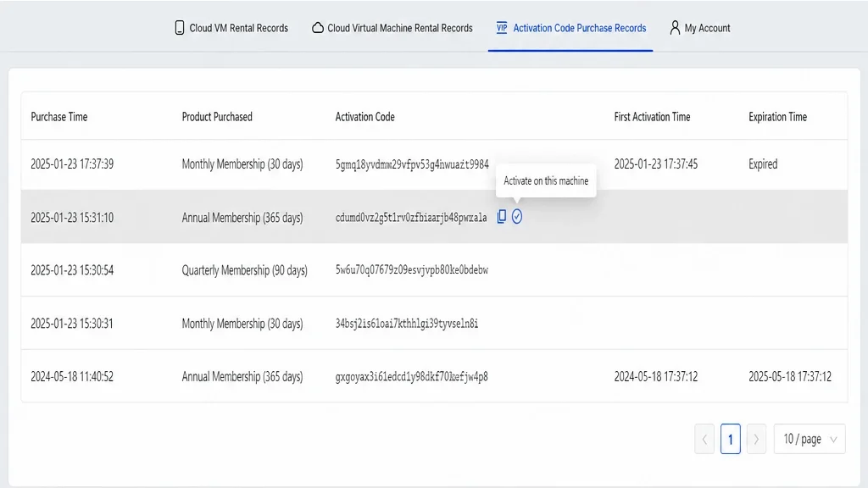Click the First Activation Time column header
Screen dimensions: 868x488
tap(652, 117)
